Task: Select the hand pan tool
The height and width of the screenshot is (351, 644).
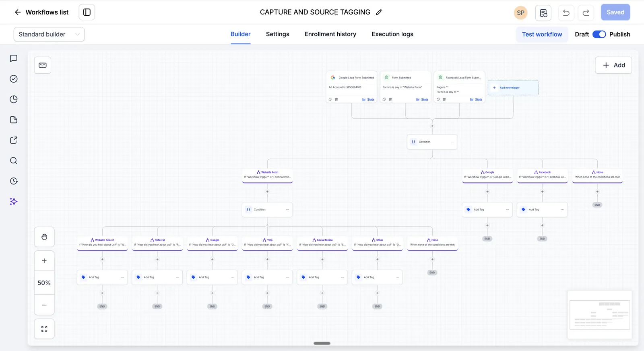Action: click(x=44, y=237)
